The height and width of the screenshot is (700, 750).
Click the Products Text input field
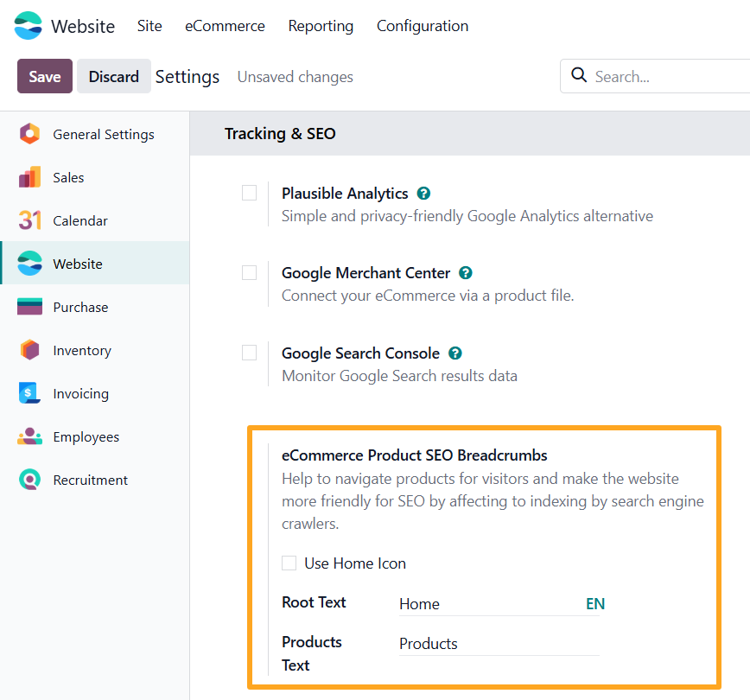499,644
